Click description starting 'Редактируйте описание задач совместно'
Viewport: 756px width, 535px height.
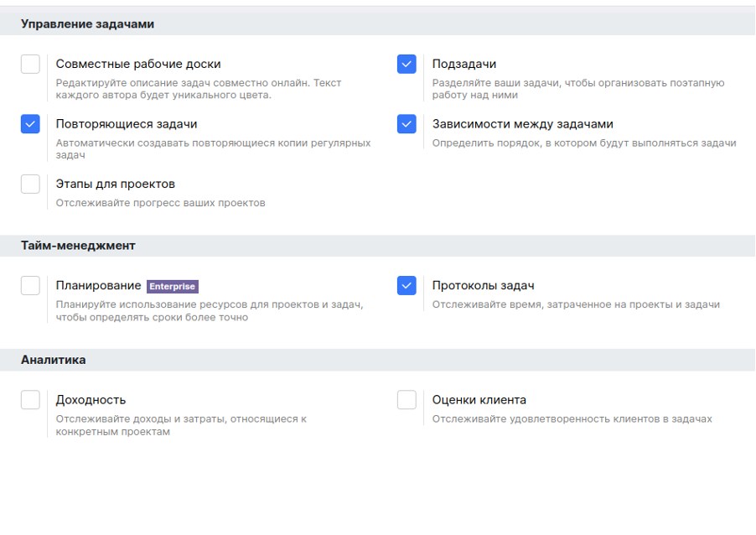click(198, 89)
